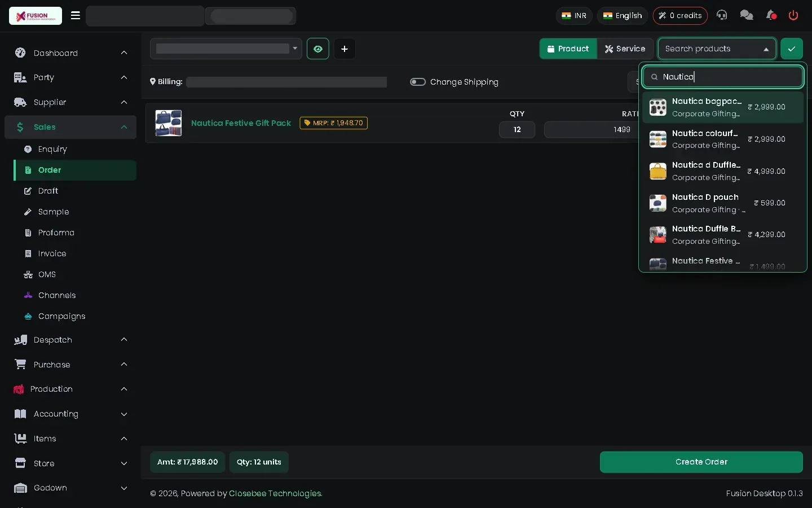The image size is (812, 508).
Task: Select Nautica d Duffle result at ₹4,999.00
Action: (x=723, y=171)
